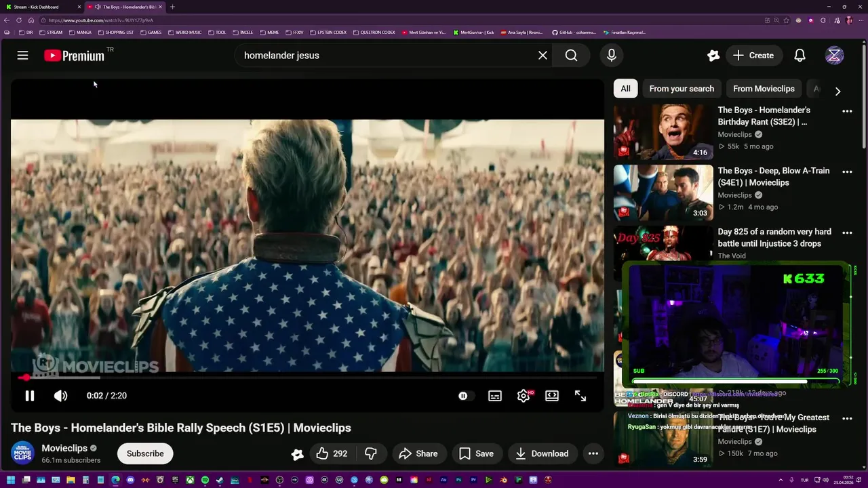Open the SHOPPING LIST bookmark folder
The height and width of the screenshot is (488, 868).
pos(116,32)
